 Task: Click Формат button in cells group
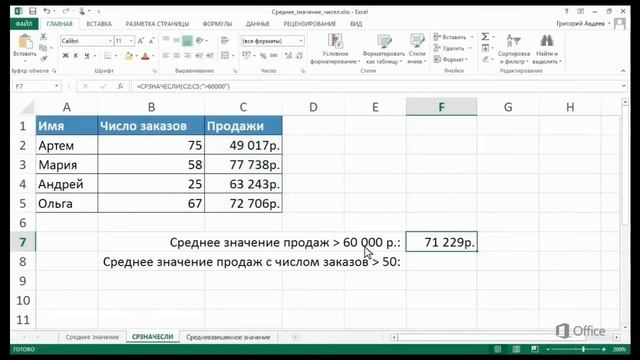(451, 60)
